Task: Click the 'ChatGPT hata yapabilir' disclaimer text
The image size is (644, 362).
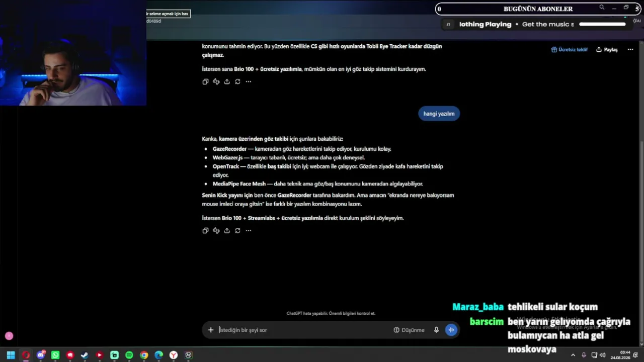Action: pyautogui.click(x=331, y=313)
